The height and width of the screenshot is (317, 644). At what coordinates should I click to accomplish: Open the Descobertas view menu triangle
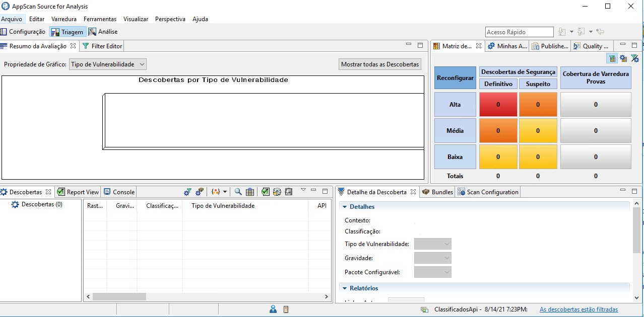(303, 190)
